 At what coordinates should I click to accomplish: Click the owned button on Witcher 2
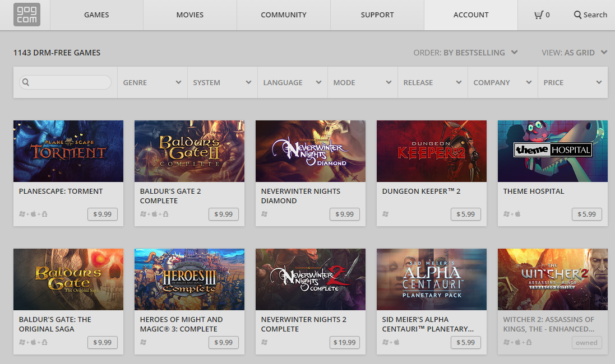(x=586, y=343)
